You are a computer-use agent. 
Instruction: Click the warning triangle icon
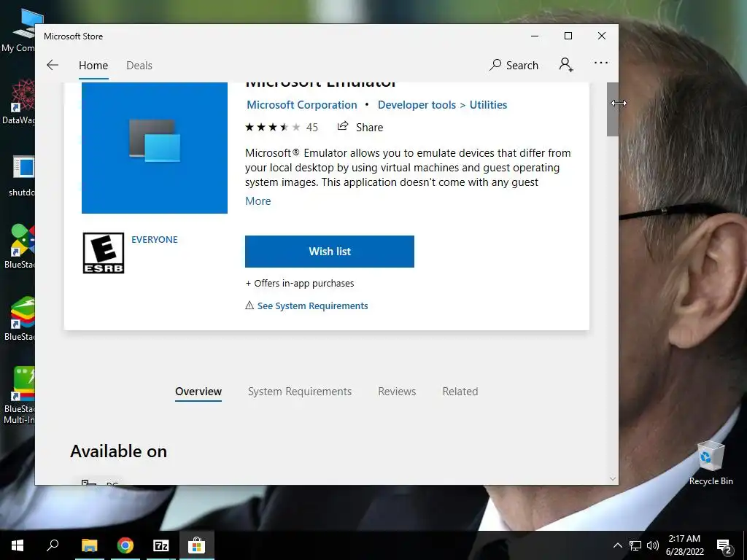(x=249, y=306)
